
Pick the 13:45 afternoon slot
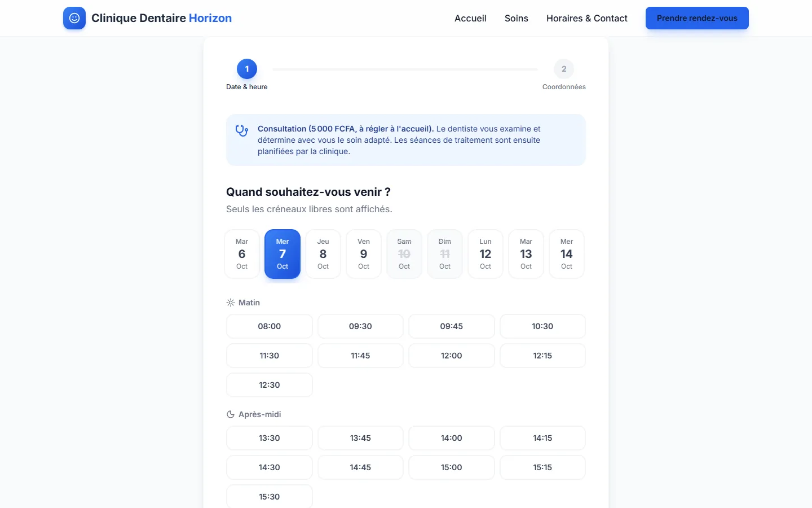[360, 438]
